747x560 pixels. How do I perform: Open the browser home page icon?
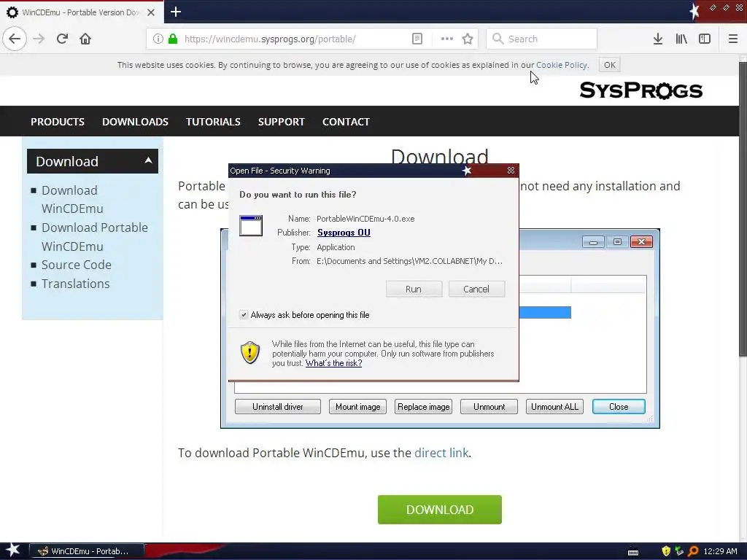click(x=85, y=39)
